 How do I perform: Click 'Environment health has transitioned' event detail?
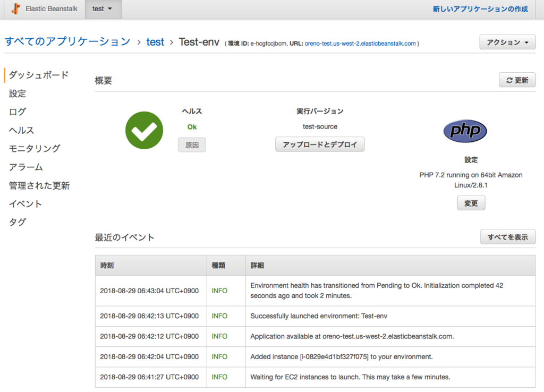377,291
